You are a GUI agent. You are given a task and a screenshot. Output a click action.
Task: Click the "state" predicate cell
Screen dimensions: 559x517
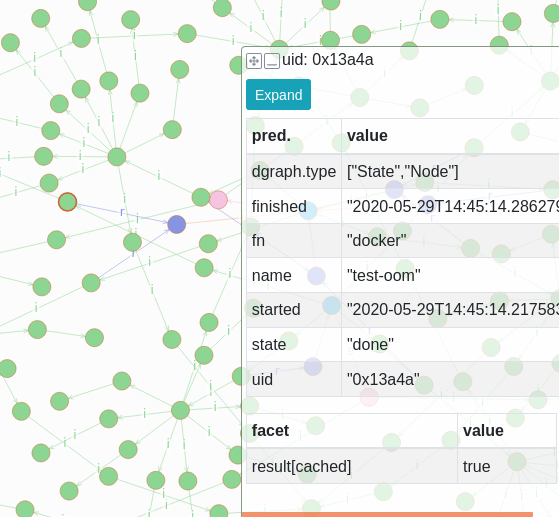point(294,344)
